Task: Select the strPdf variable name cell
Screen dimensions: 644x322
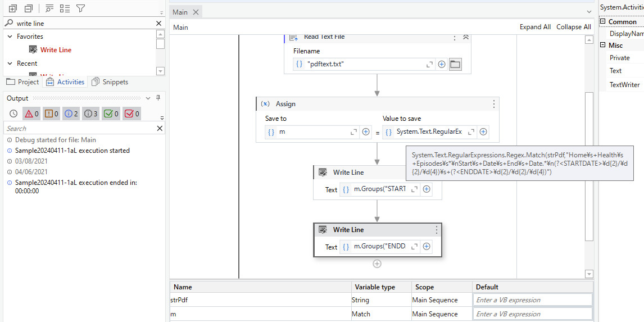Action: 260,300
